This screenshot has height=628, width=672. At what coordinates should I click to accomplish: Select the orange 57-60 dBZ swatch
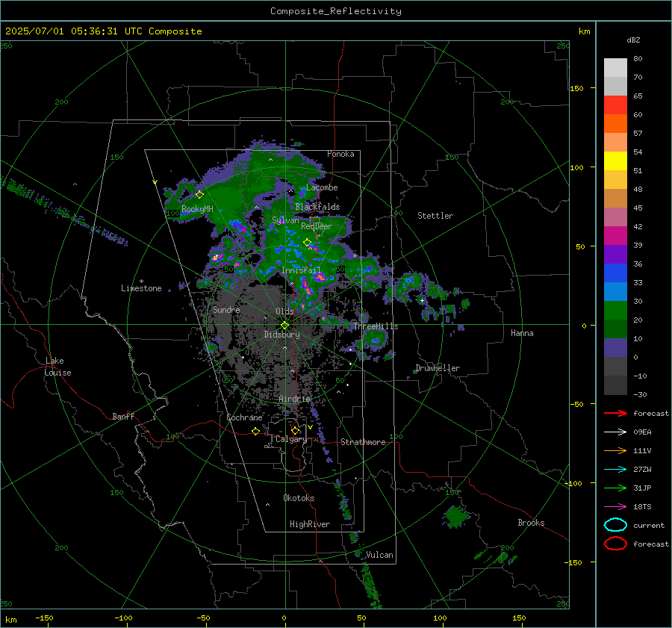tap(615, 124)
